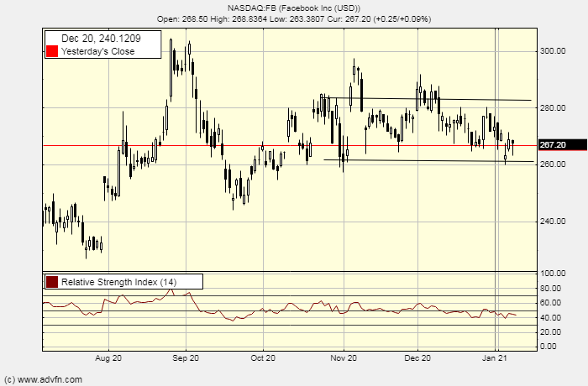Click the Oct 20 date axis label
588x386 pixels.
[x=263, y=358]
